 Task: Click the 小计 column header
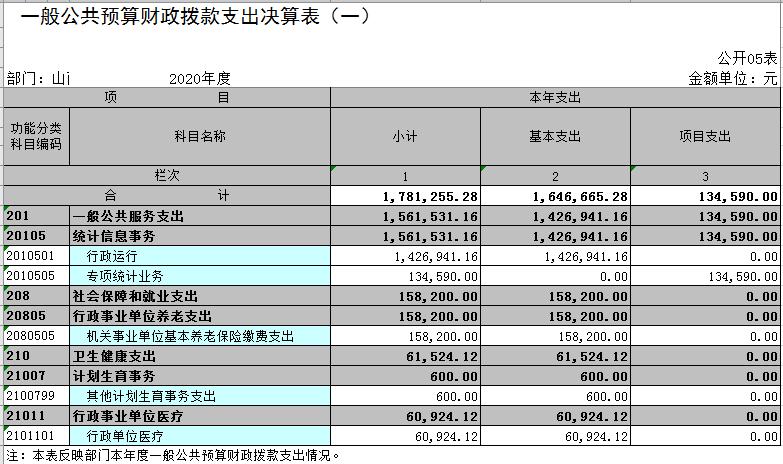[x=405, y=136]
